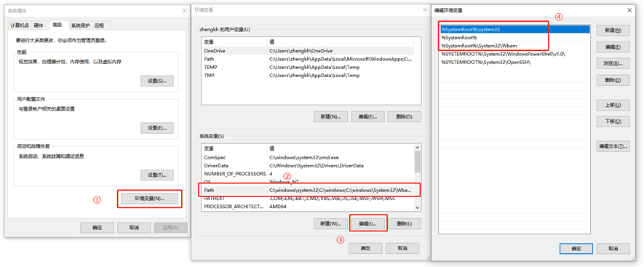This screenshot has height=267, width=644.
Task: Click the 变量 column header in user variables
Action: pyautogui.click(x=234, y=42)
